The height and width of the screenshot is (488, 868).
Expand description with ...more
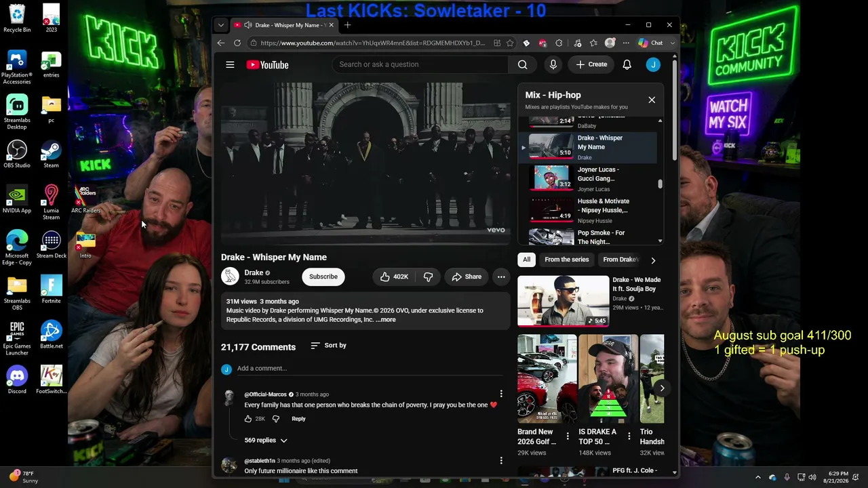click(386, 320)
